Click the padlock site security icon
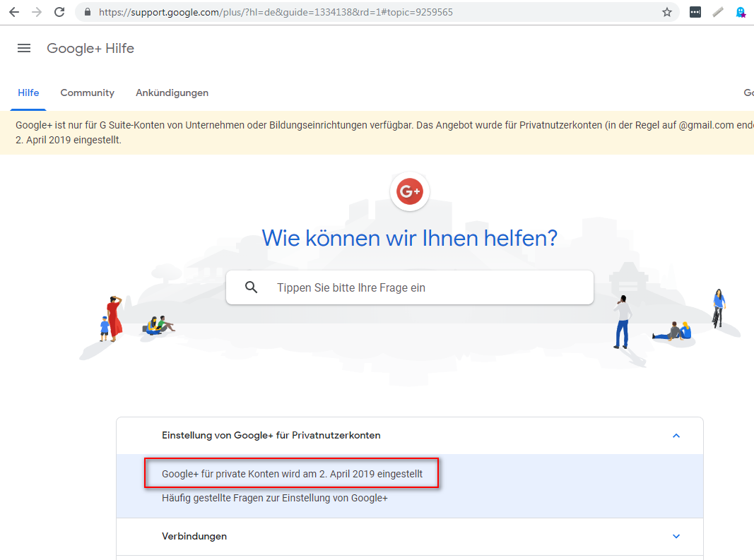The height and width of the screenshot is (560, 754). [88, 12]
